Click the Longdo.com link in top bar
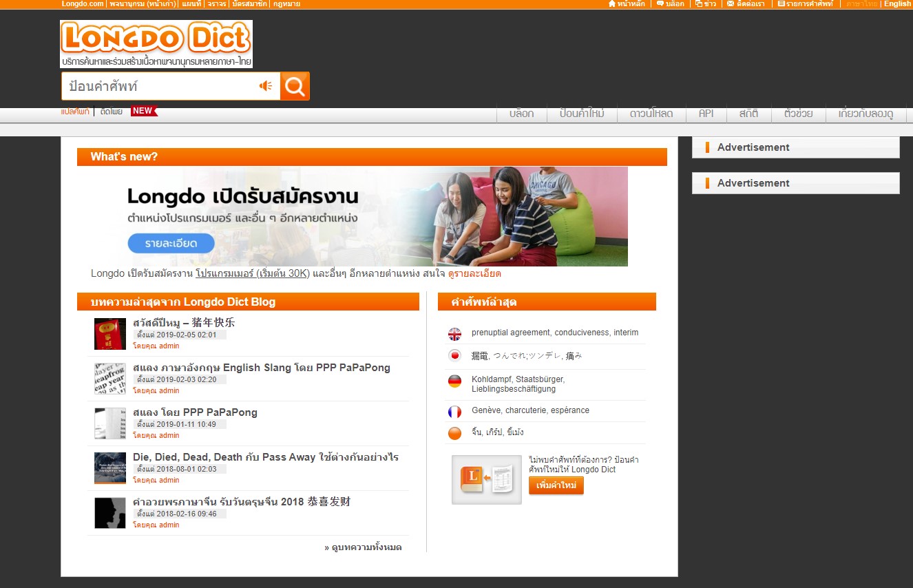This screenshot has height=588, width=913. tap(83, 4)
